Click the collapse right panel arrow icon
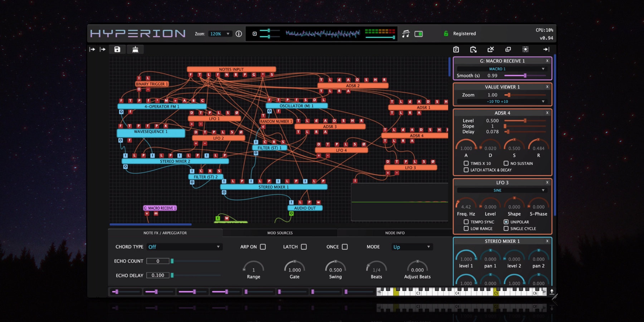 546,49
